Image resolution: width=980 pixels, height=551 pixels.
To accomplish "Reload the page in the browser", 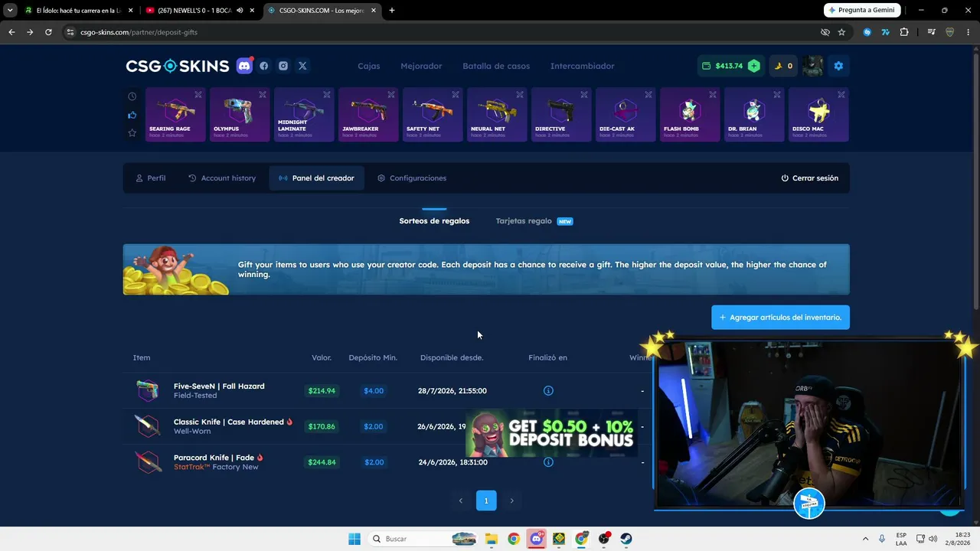I will (x=48, y=32).
